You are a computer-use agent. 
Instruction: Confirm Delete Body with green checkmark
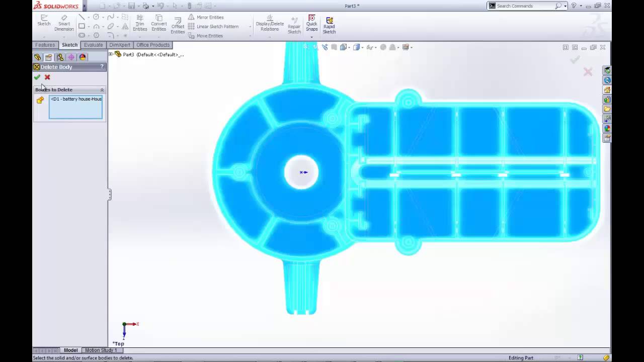(37, 77)
